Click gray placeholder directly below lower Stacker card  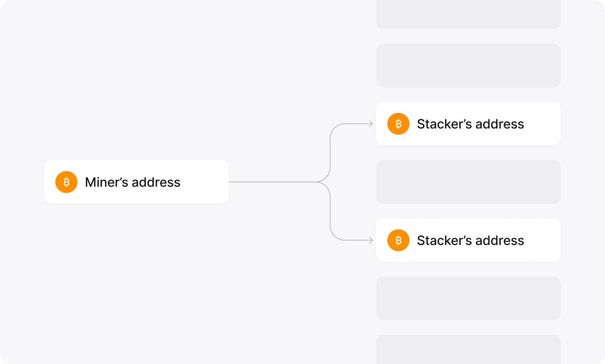point(468,299)
